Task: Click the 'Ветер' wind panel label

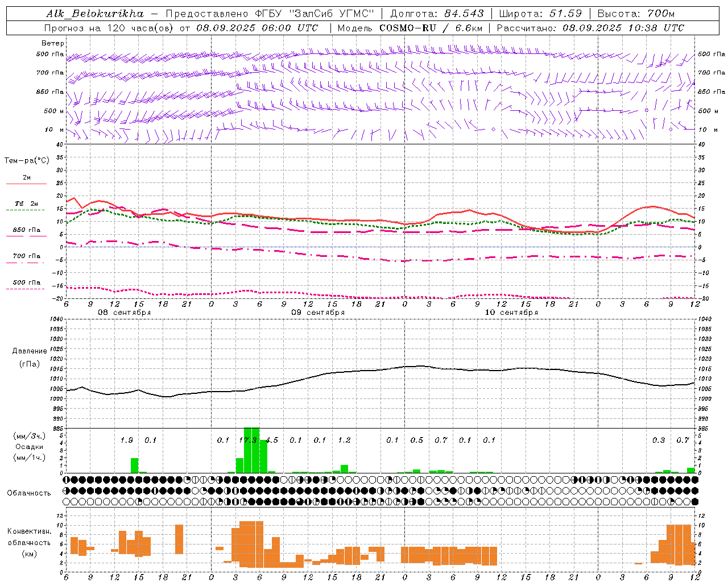Action: tap(53, 43)
